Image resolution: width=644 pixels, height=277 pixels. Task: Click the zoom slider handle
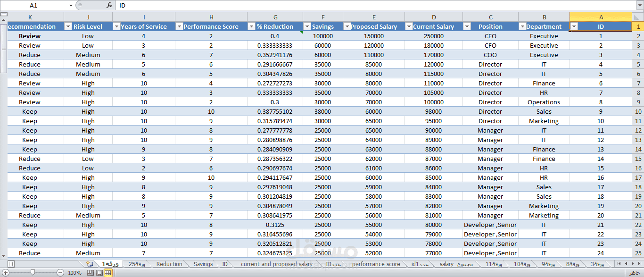pyautogui.click(x=33, y=273)
